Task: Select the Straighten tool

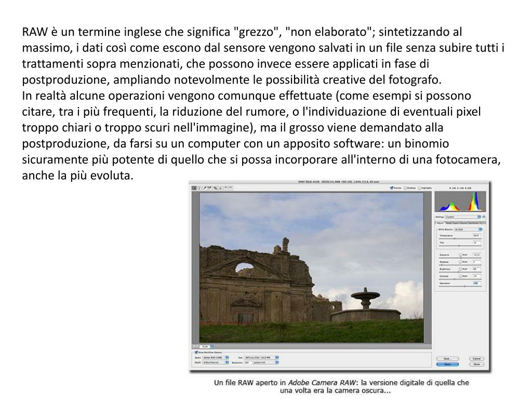Action: click(x=220, y=188)
